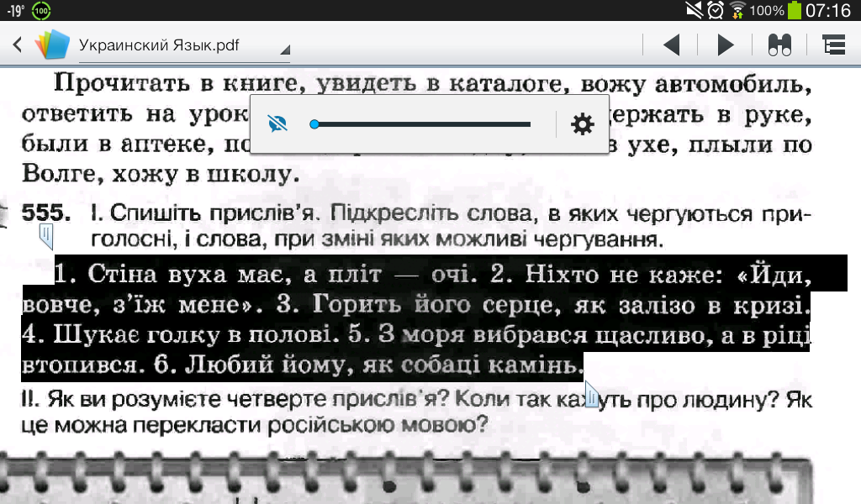Click the volume slider track
The image size is (861, 504).
[x=422, y=124]
